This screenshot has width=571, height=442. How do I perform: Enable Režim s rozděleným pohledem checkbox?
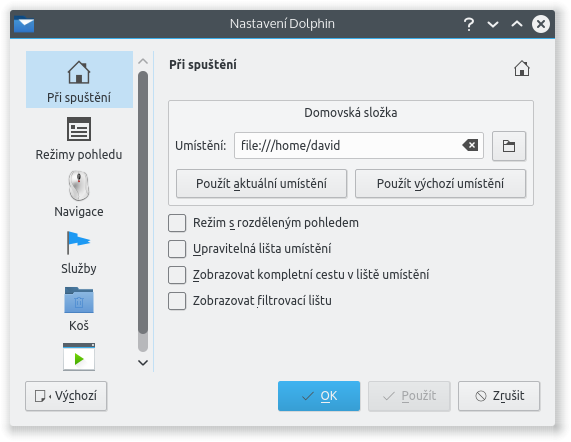(x=177, y=223)
